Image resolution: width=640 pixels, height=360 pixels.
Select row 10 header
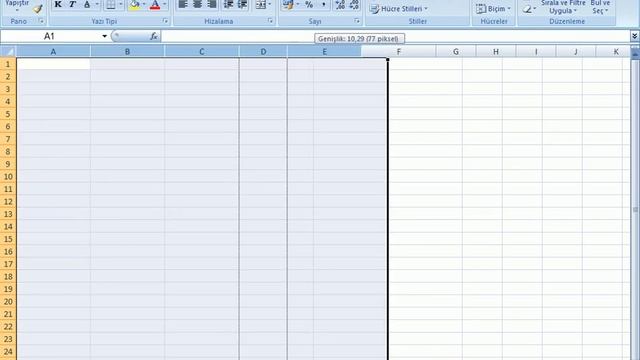pyautogui.click(x=8, y=176)
